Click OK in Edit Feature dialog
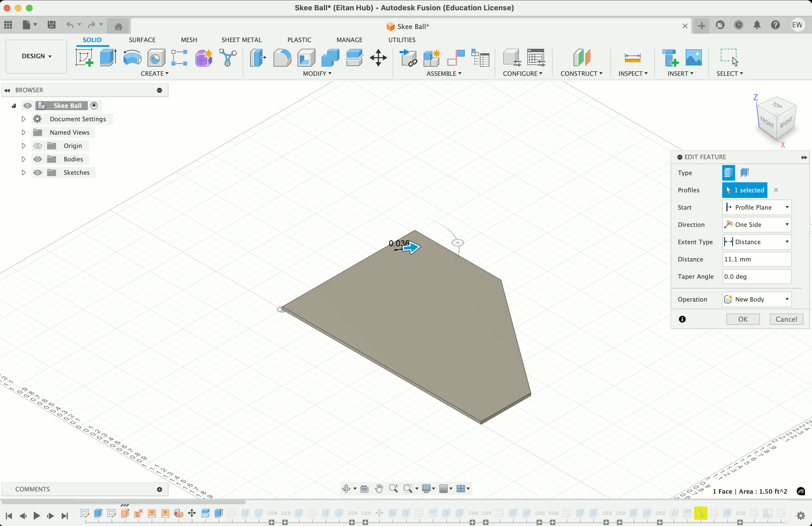This screenshot has height=526, width=812. pos(742,319)
